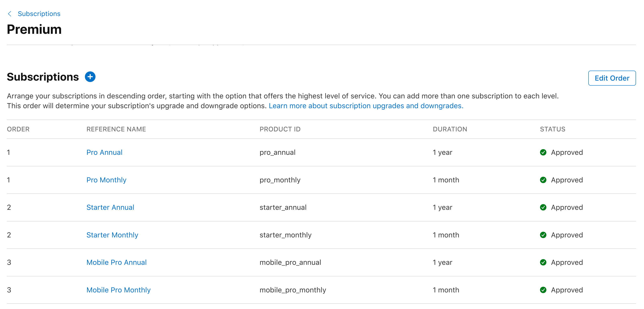Open the Mobile Pro Monthly subscription
The width and height of the screenshot is (644, 309).
tap(119, 290)
